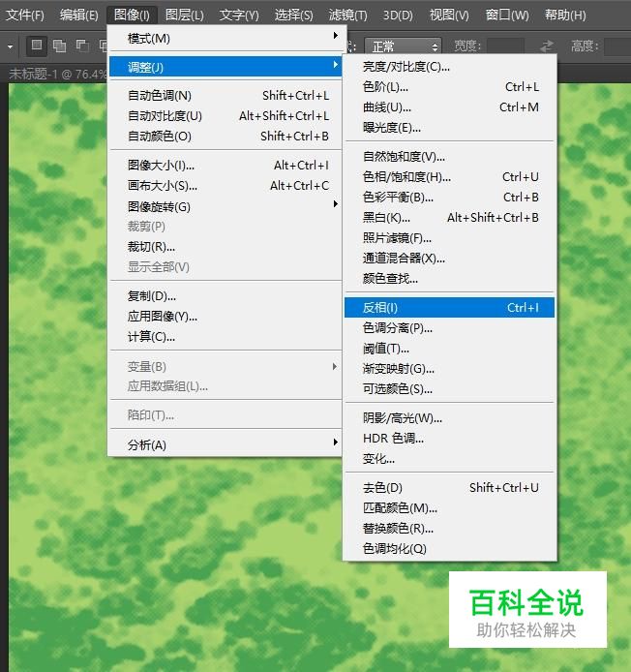Open 色相/饱和度(H)...
The height and width of the screenshot is (672, 631).
449,177
